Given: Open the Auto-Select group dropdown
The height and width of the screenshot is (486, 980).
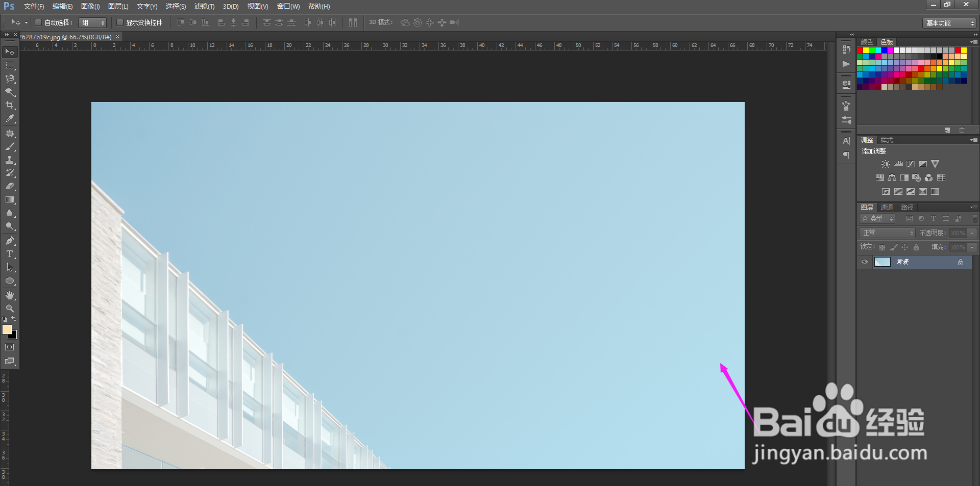Looking at the screenshot, I should pyautogui.click(x=92, y=22).
